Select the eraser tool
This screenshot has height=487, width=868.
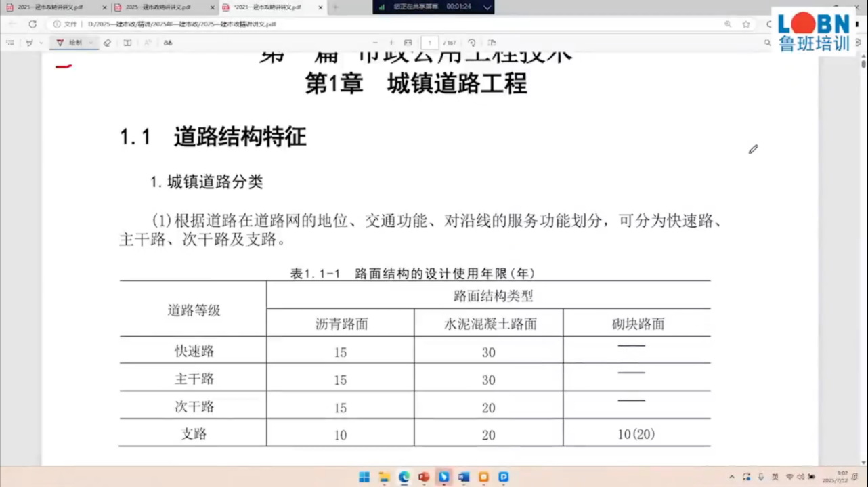click(107, 43)
